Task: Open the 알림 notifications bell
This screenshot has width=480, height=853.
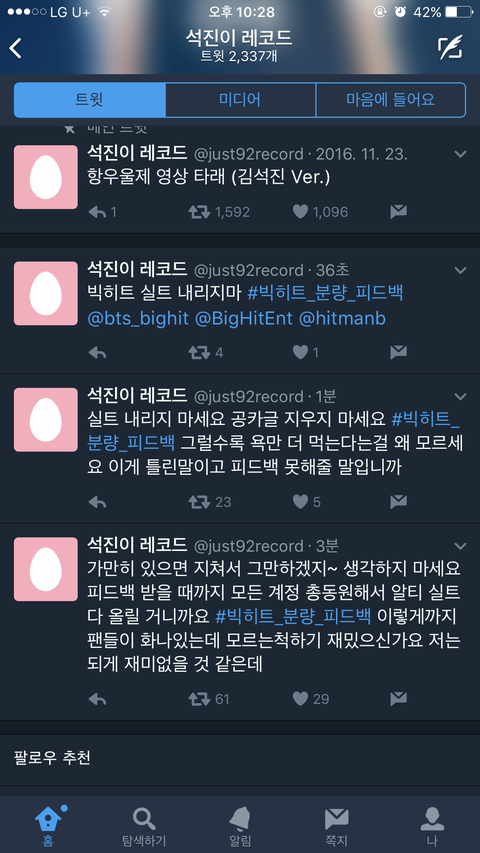Action: pos(240,819)
